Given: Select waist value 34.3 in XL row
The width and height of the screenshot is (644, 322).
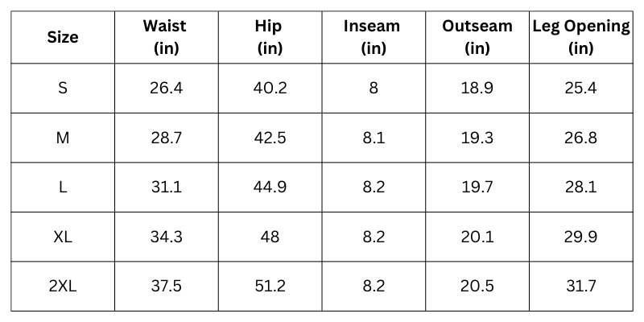Looking at the screenshot, I should pos(166,237).
